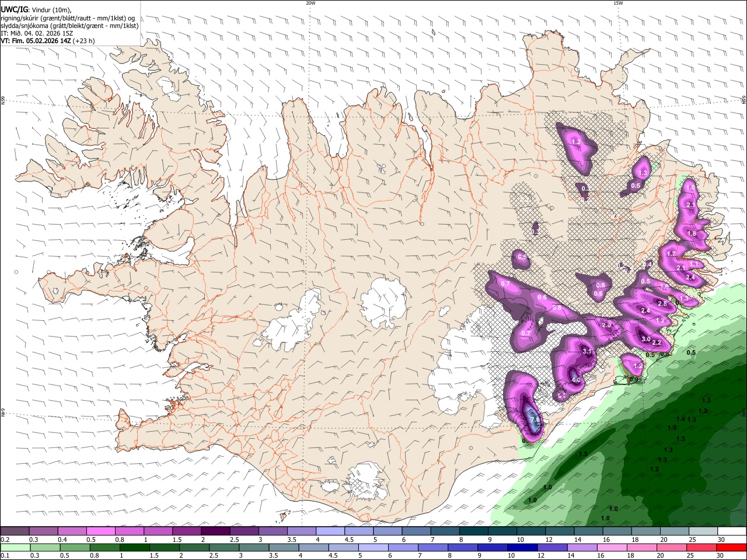Click the '2.8' snowfall value on the map

pyautogui.click(x=662, y=303)
